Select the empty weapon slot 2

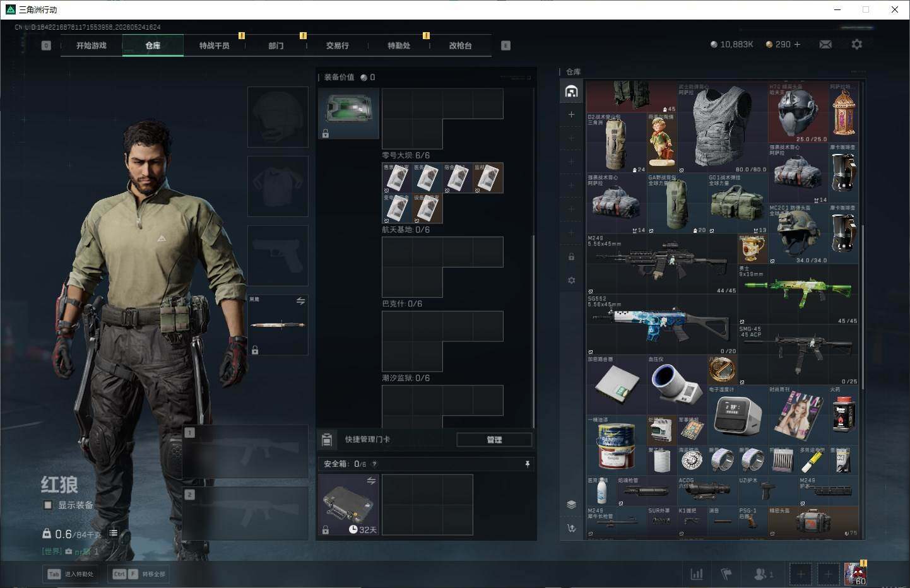click(246, 513)
